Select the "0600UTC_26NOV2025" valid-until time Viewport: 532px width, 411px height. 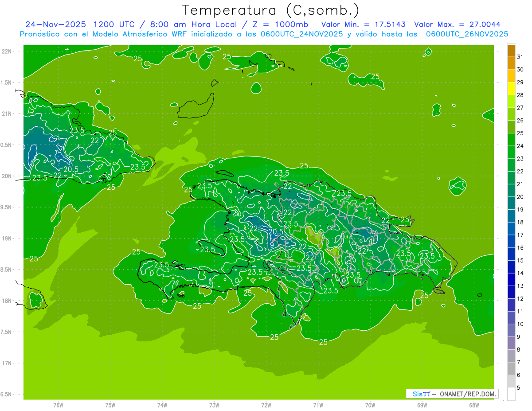click(x=467, y=34)
